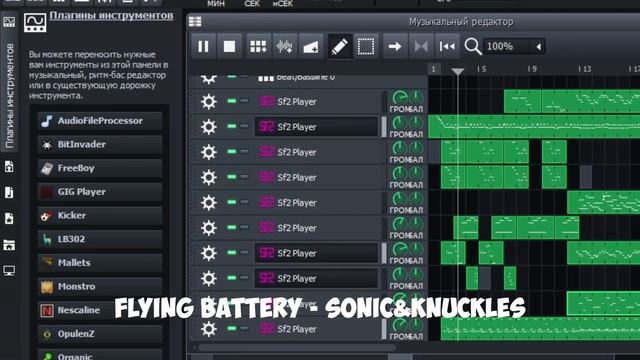Open the bottom Sf2 Player track's gear menu
The image size is (640, 360).
pyautogui.click(x=209, y=329)
